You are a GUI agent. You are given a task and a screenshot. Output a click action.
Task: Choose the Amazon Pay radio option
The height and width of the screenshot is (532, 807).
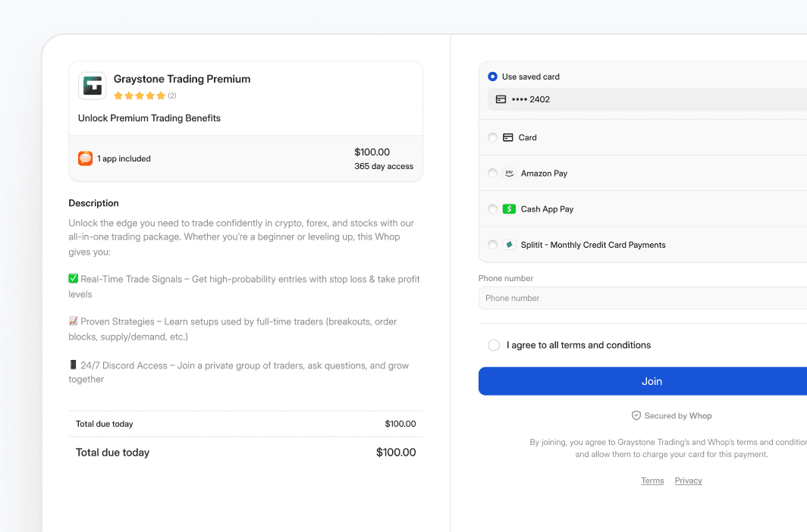click(492, 173)
